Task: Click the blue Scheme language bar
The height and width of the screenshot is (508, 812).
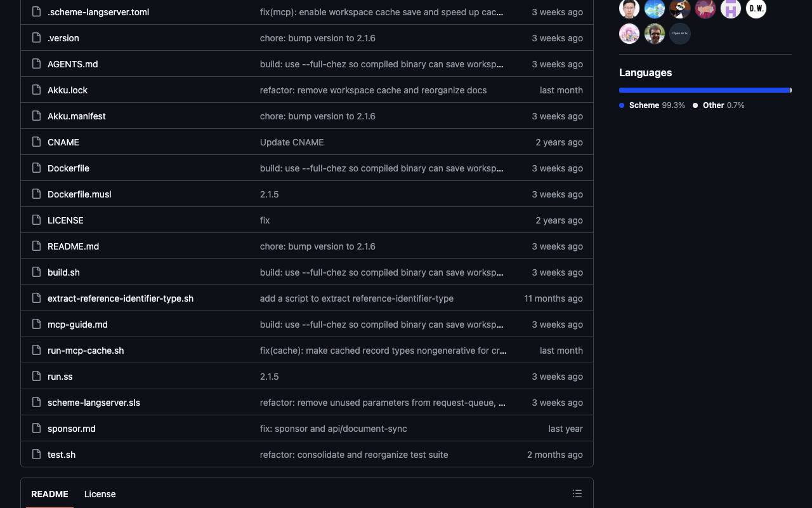Action: [704, 90]
